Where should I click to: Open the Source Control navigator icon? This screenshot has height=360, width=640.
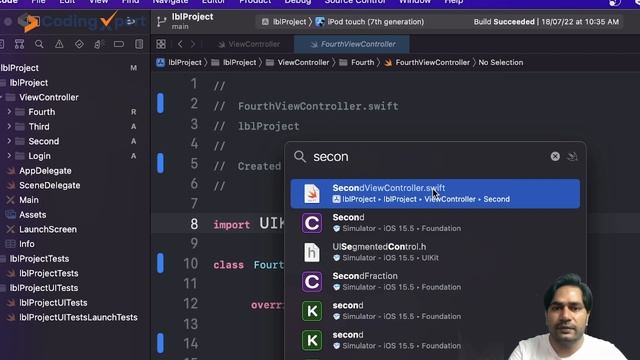pos(19,44)
